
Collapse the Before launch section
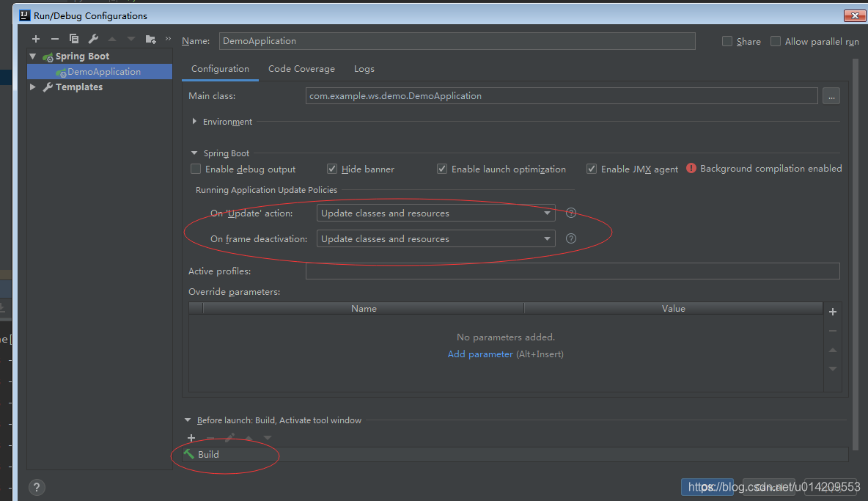tap(188, 420)
